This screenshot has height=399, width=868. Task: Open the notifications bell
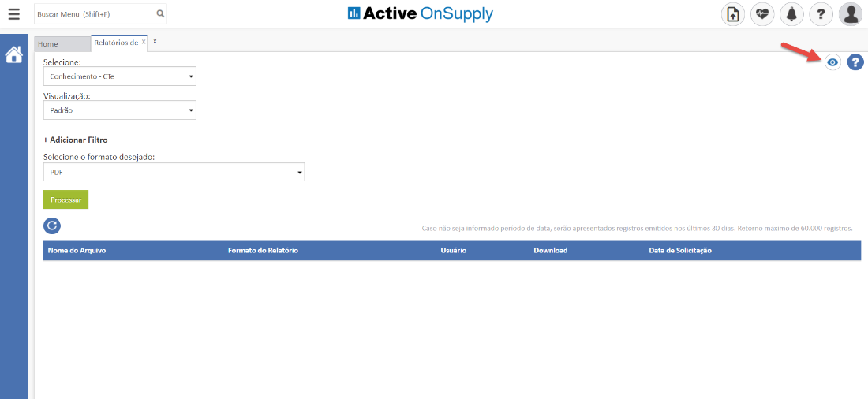(791, 14)
